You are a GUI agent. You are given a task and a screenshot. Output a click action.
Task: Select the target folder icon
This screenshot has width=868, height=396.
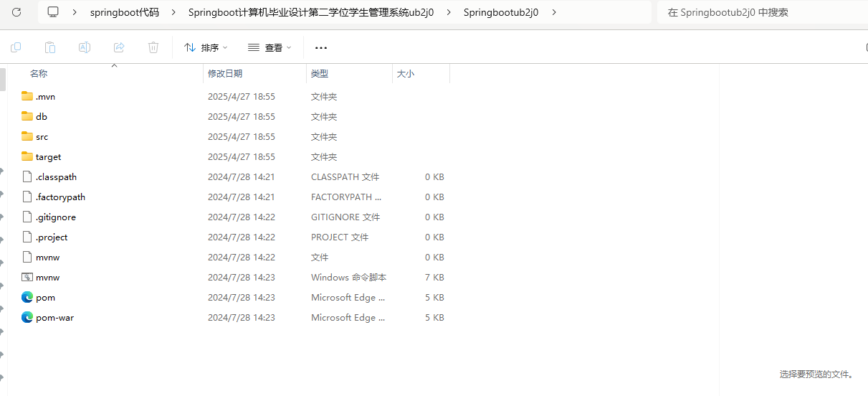pyautogui.click(x=27, y=156)
